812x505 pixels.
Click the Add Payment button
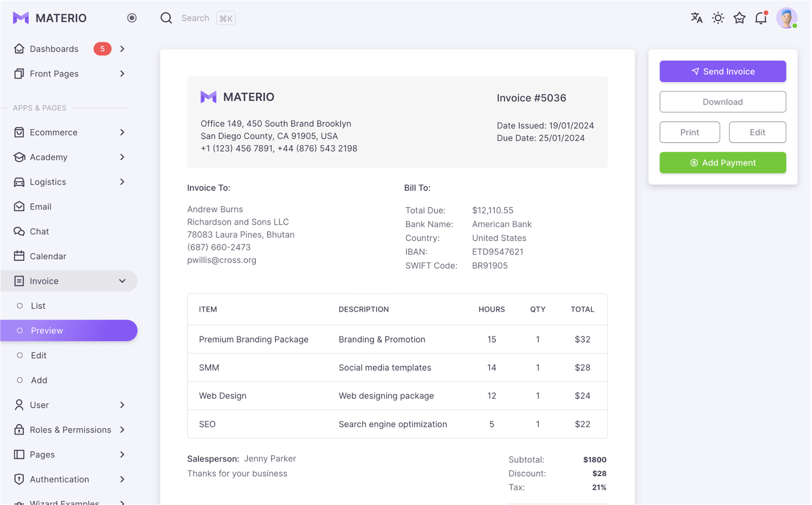[722, 162]
